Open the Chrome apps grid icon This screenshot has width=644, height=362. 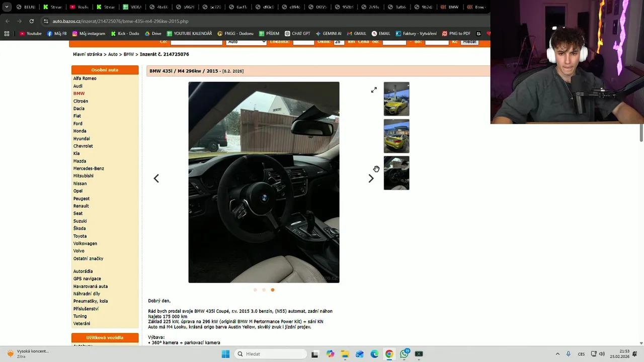[x=7, y=34]
